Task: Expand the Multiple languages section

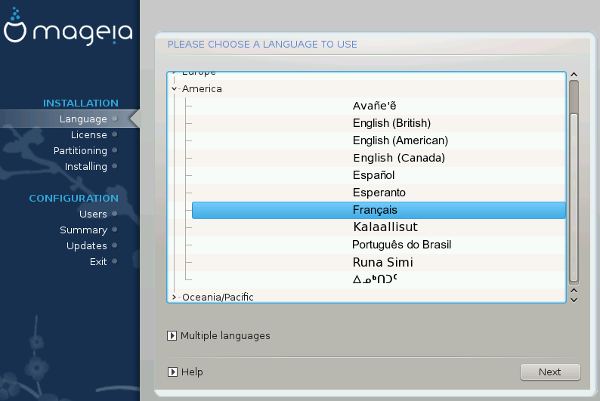Action: tap(172, 336)
